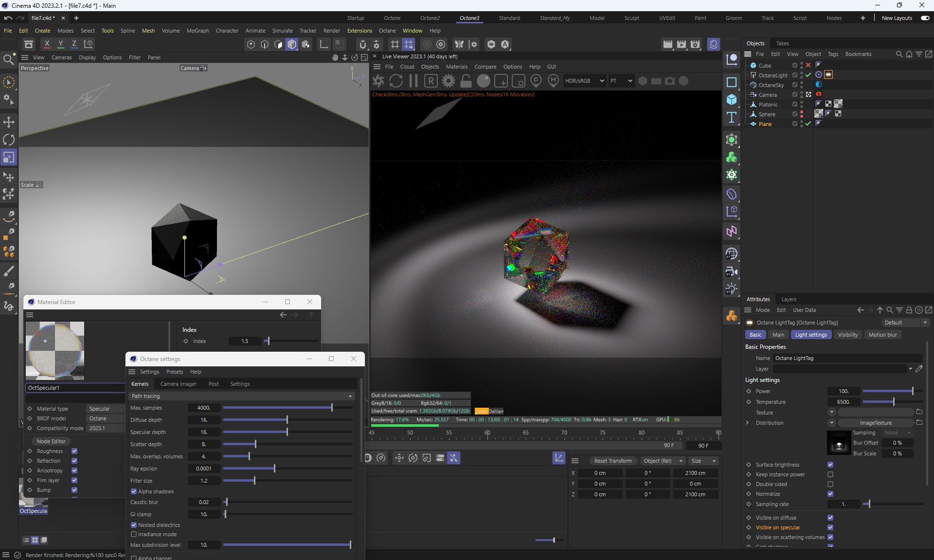Pause the Live Viewer render
This screenshot has width=934, height=560.
tap(413, 81)
